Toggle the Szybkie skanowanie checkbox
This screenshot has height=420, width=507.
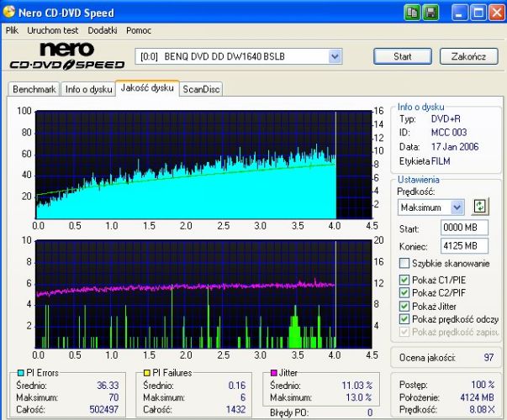404,263
